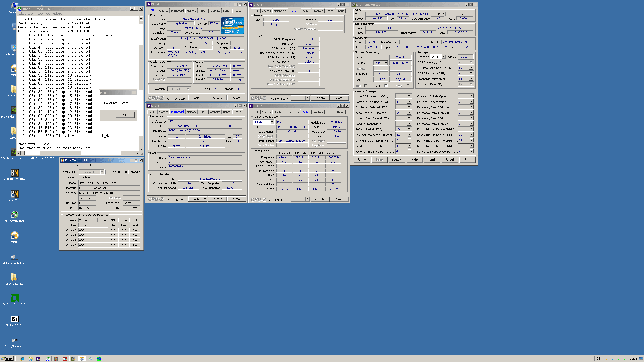Launch 3DMark03 desktop shortcut
Screen dimensions: 644x362
click(14, 236)
